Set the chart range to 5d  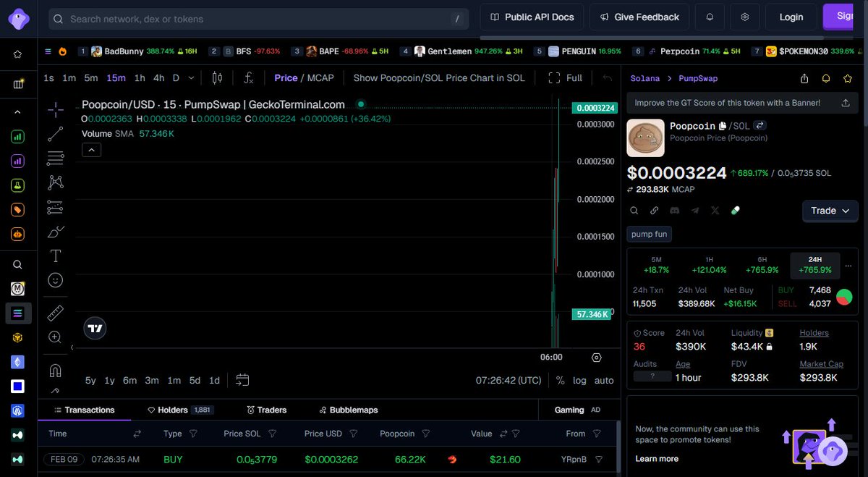[195, 380]
